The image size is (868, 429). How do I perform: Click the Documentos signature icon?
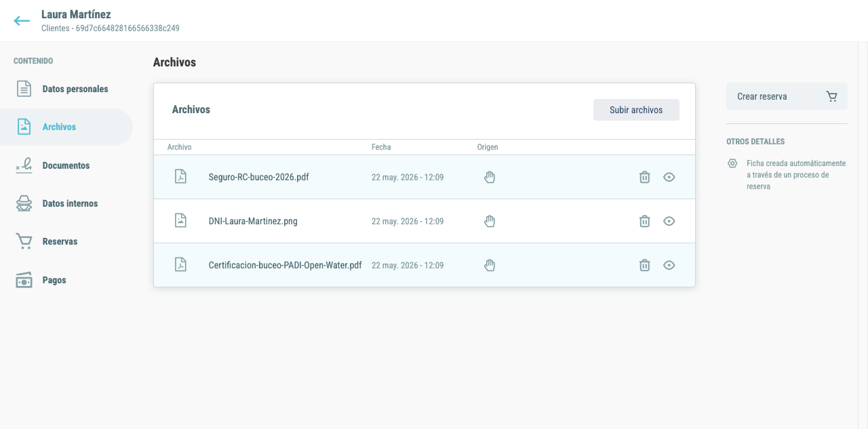[24, 165]
